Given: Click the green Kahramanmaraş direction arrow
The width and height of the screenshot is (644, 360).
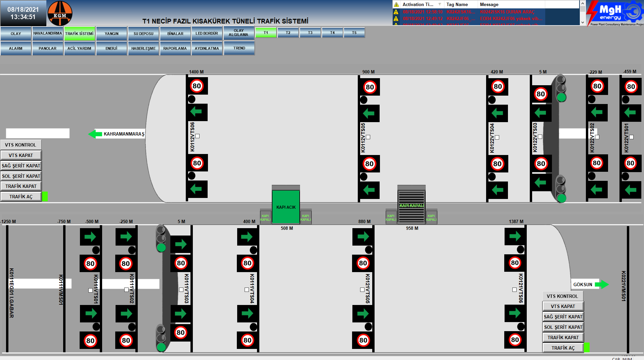Looking at the screenshot, I should pos(95,134).
